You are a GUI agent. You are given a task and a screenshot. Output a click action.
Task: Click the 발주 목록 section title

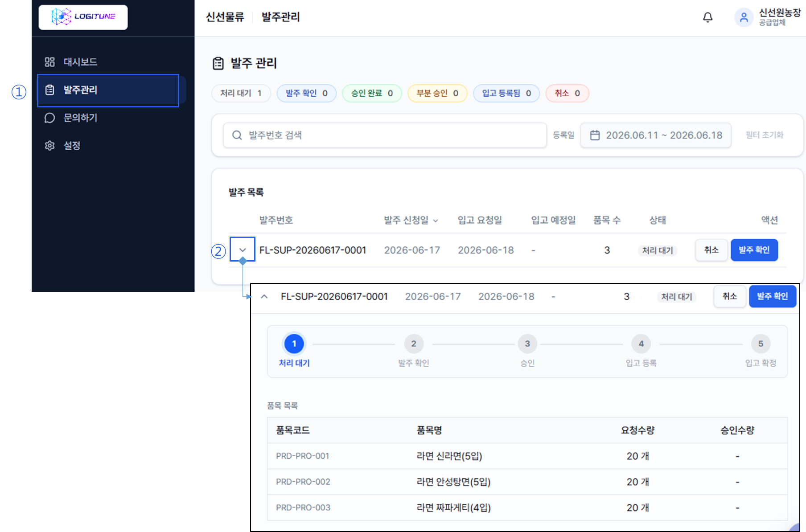click(246, 192)
